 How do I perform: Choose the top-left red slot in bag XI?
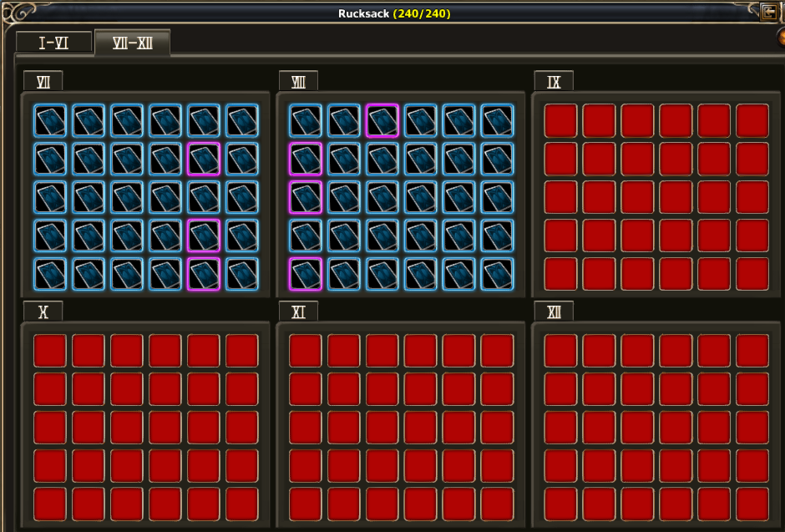306,351
